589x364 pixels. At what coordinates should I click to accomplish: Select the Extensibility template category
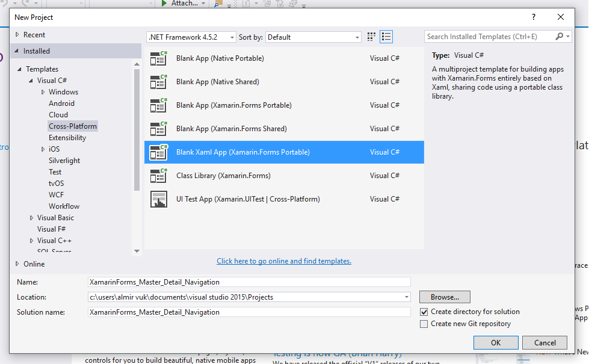pos(67,138)
